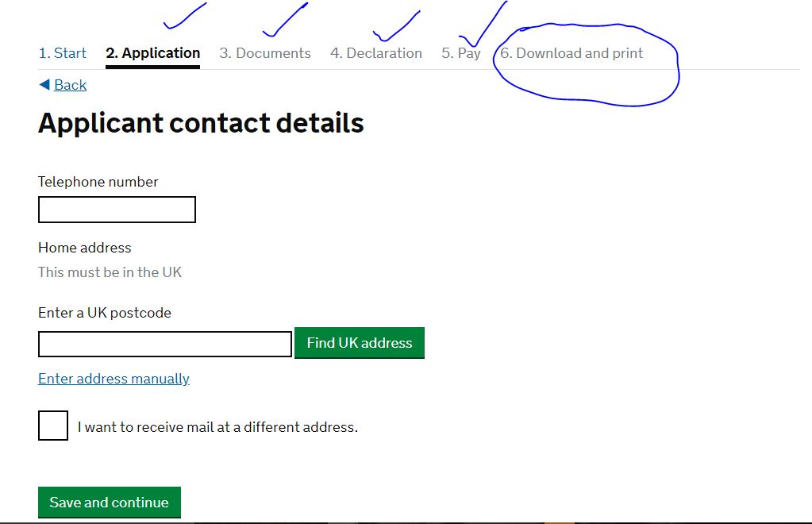
Task: Go to the 1. Start step
Action: click(x=63, y=53)
